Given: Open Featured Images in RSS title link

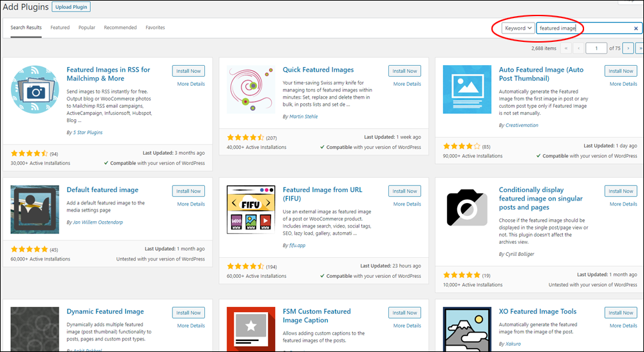Looking at the screenshot, I should 108,74.
